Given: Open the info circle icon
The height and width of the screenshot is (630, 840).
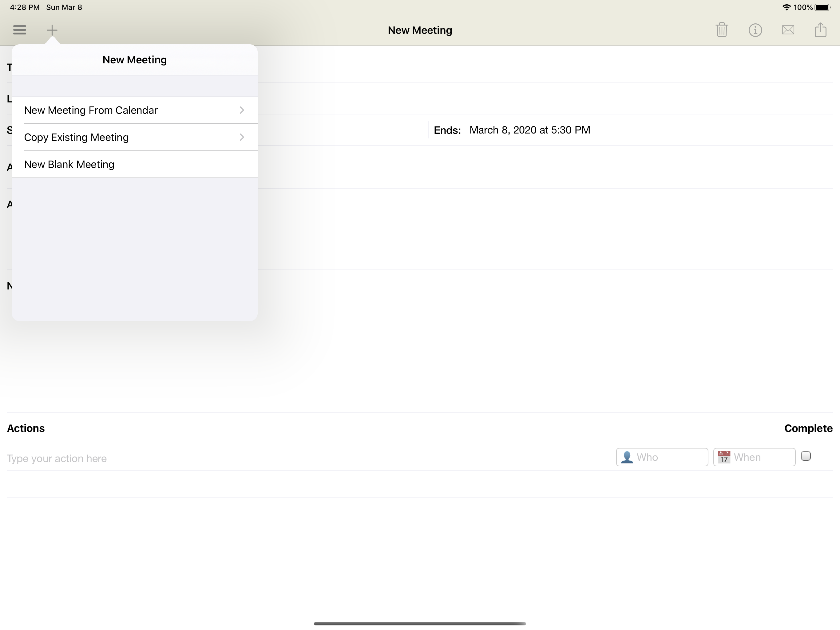Looking at the screenshot, I should 755,30.
